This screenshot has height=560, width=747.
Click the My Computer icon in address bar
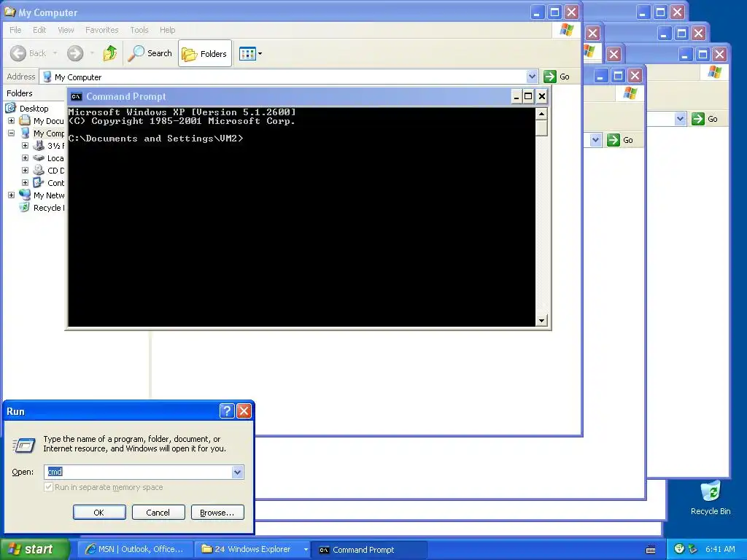pyautogui.click(x=47, y=77)
